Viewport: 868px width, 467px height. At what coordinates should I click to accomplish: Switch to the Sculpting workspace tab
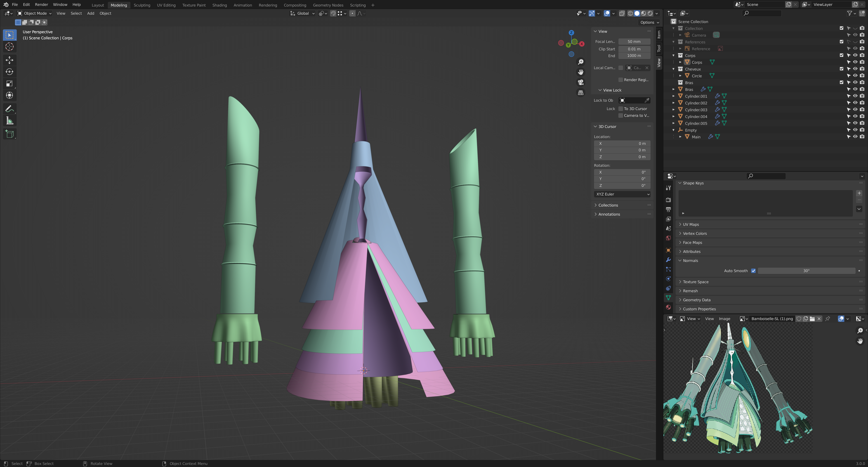(x=142, y=5)
